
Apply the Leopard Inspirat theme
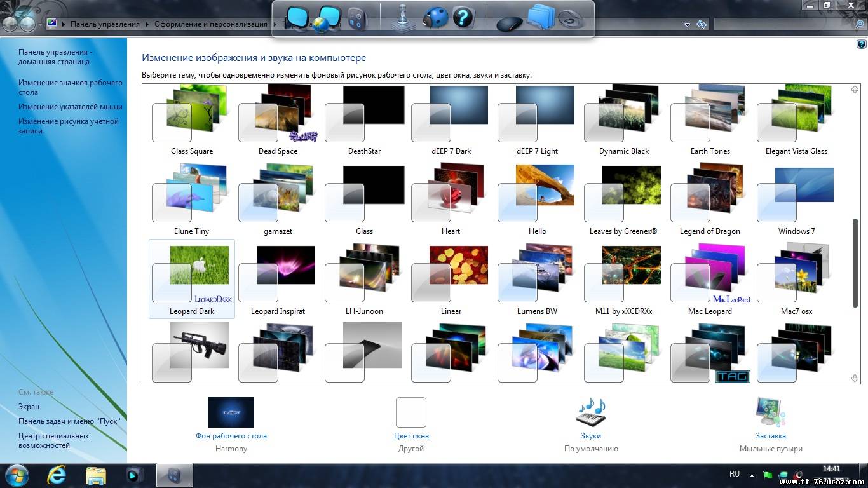278,279
